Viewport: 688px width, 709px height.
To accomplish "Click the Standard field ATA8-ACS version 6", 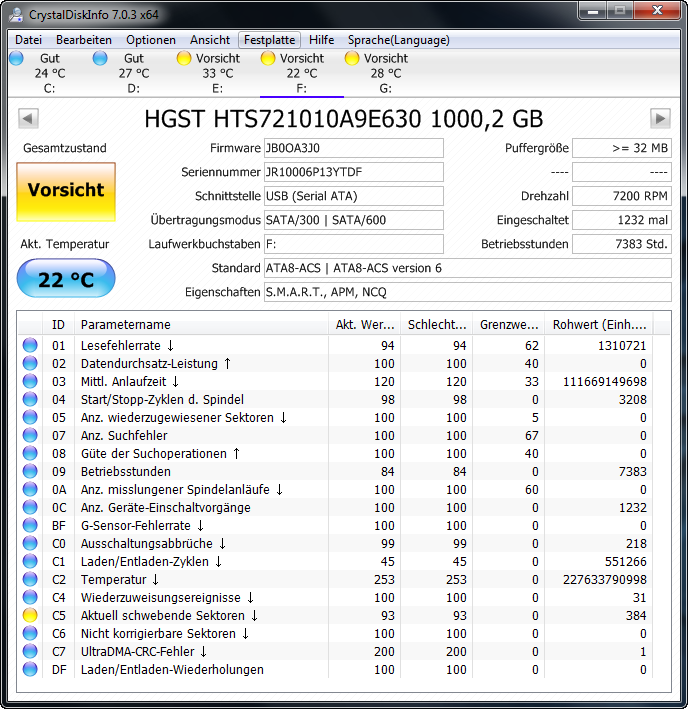I will [x=468, y=268].
